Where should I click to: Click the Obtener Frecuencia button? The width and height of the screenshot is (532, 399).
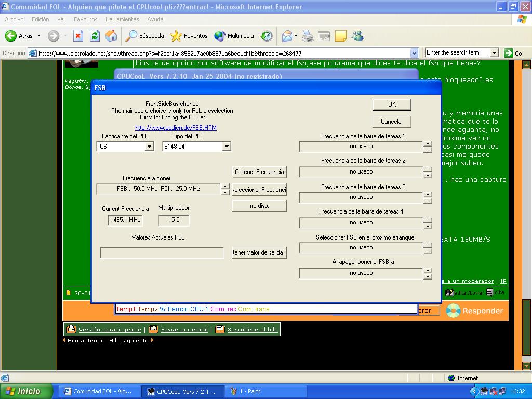[x=260, y=172]
